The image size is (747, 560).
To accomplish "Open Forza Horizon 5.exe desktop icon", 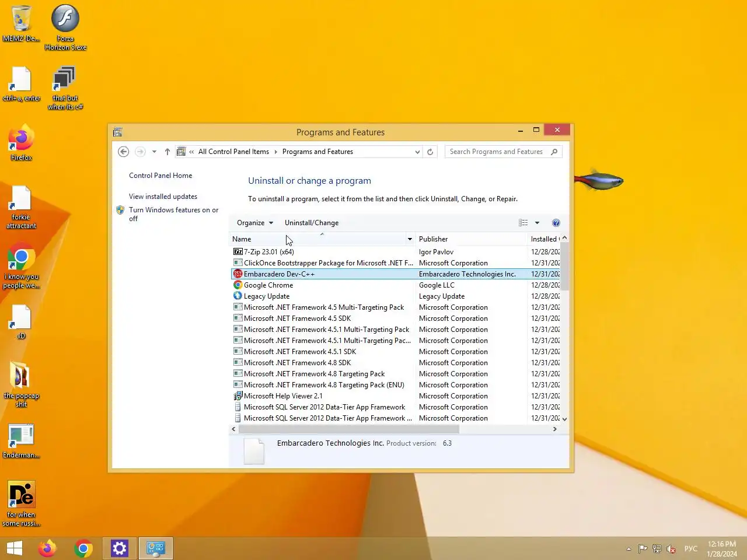I will 65,27.
